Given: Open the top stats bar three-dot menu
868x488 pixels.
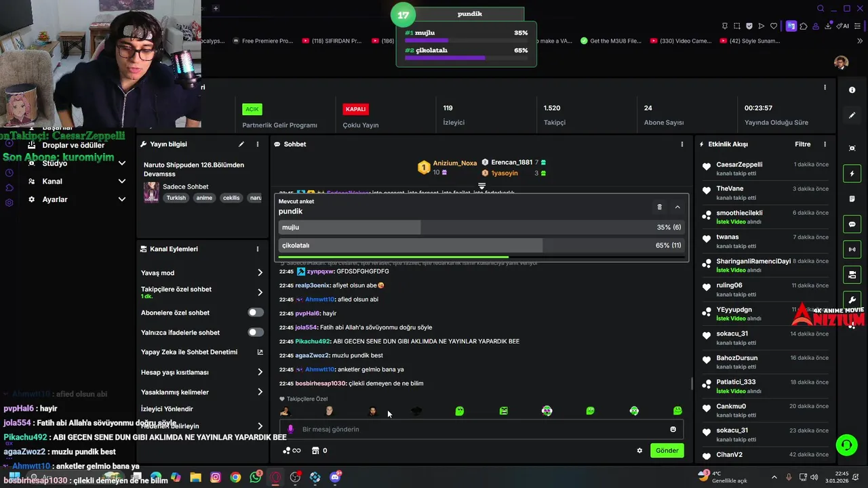Looking at the screenshot, I should (825, 87).
